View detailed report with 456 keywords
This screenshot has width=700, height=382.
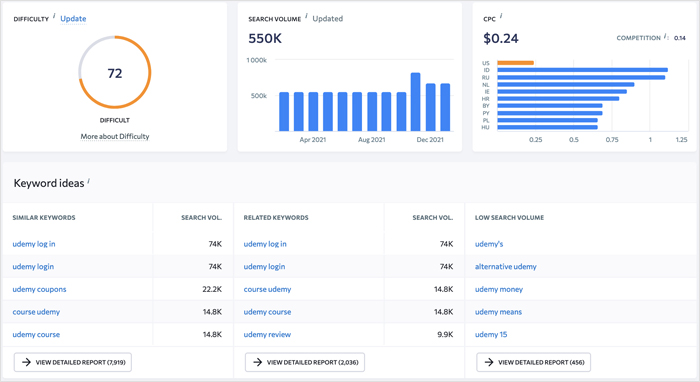point(533,362)
